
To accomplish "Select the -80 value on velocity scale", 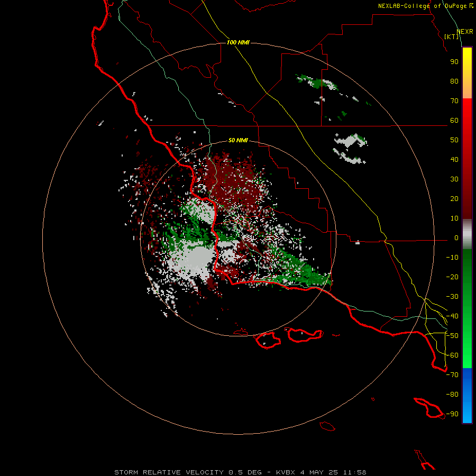I will (452, 395).
